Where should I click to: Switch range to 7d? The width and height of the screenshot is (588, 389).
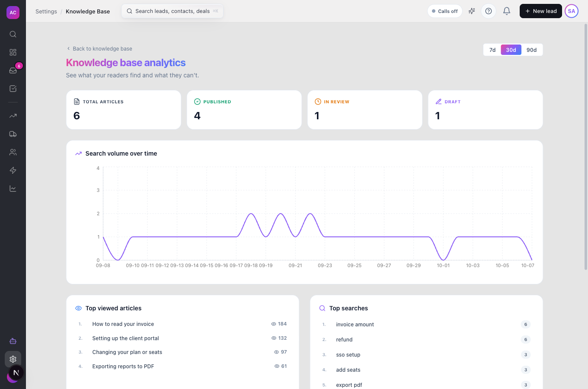pyautogui.click(x=492, y=50)
